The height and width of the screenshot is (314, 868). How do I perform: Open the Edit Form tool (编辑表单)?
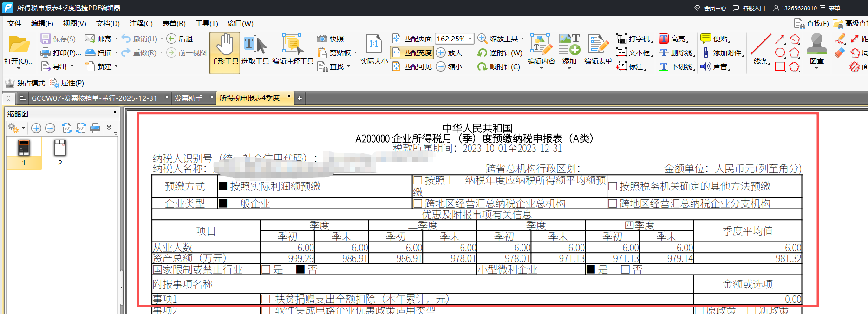(598, 50)
